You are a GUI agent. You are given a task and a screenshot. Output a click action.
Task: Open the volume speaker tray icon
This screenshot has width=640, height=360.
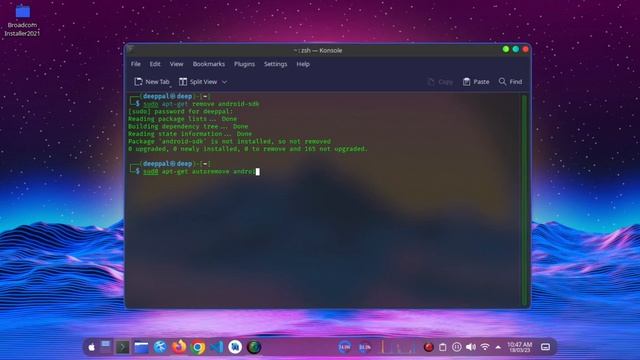(x=471, y=347)
